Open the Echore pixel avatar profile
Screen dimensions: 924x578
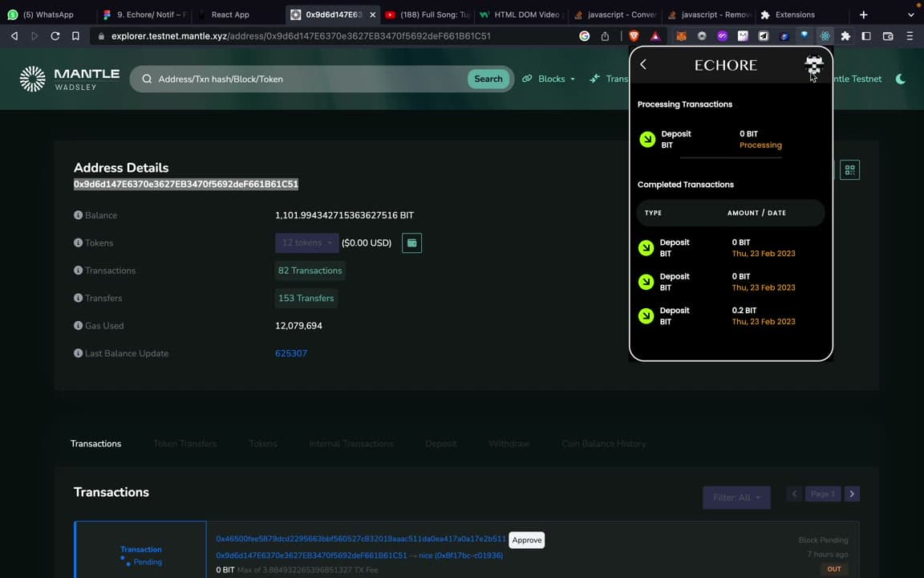pyautogui.click(x=814, y=65)
